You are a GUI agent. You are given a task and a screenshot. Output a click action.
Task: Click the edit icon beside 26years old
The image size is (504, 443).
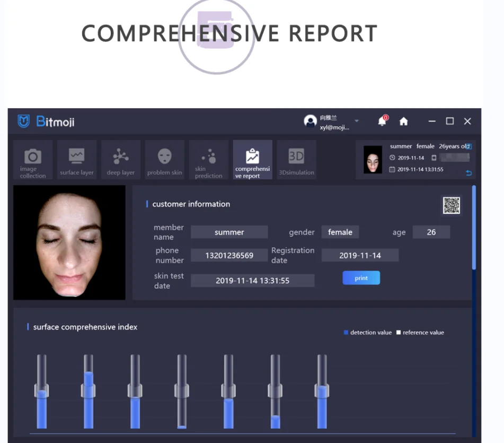[468, 146]
